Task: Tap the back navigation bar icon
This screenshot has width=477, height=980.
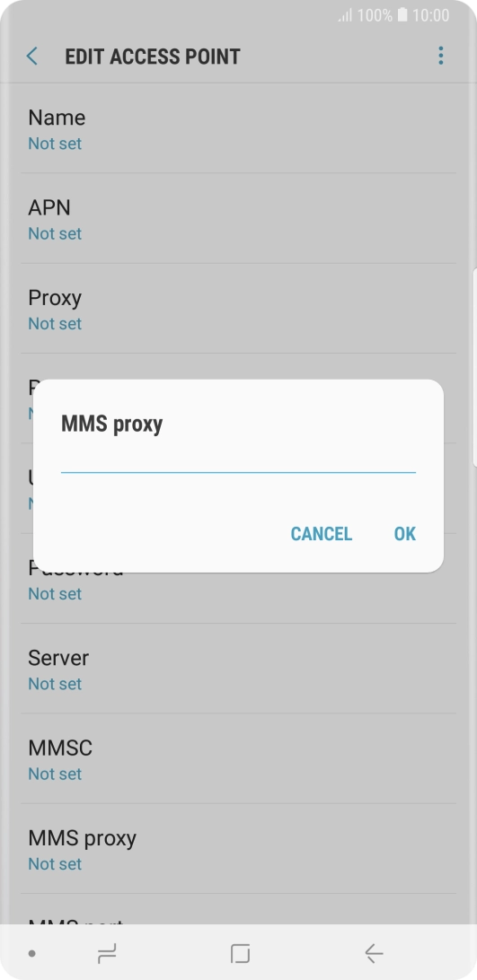Action: pos(374,953)
